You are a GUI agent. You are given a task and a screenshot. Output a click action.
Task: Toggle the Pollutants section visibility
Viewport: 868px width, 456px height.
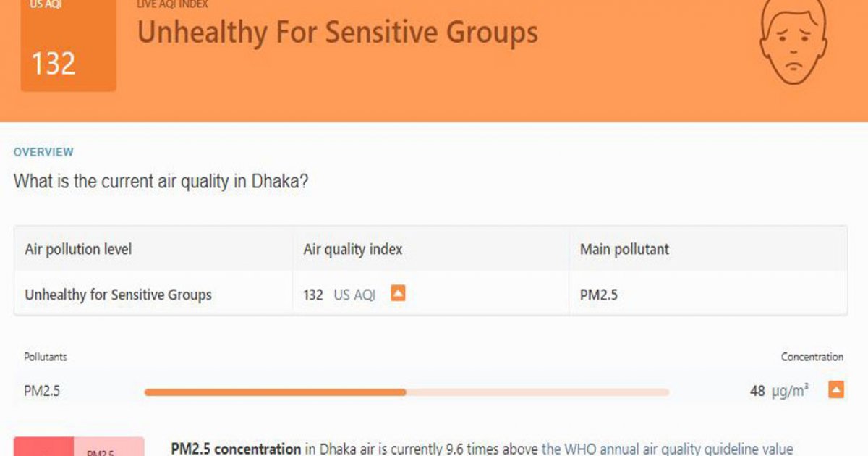[46, 357]
